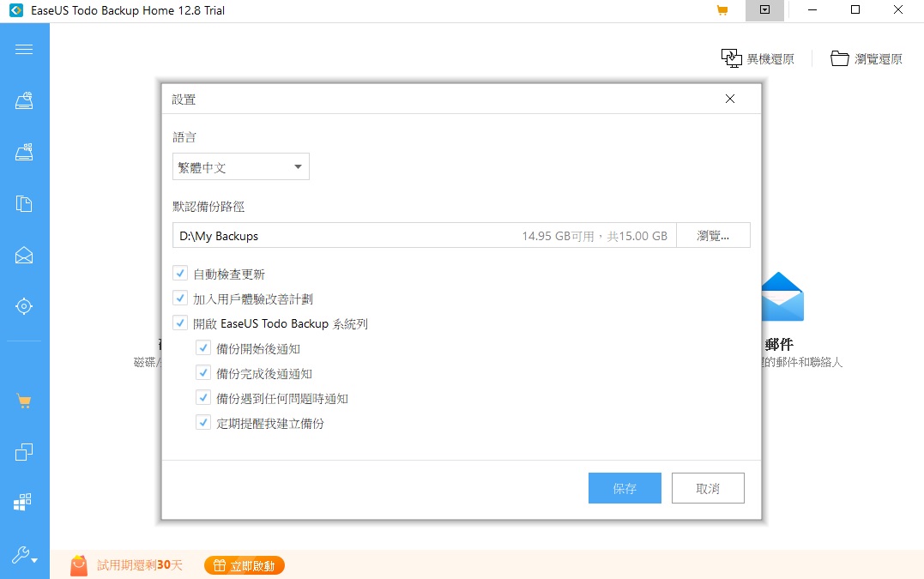The height and width of the screenshot is (579, 924).
Task: Open the 語言 language dropdown
Action: click(240, 167)
